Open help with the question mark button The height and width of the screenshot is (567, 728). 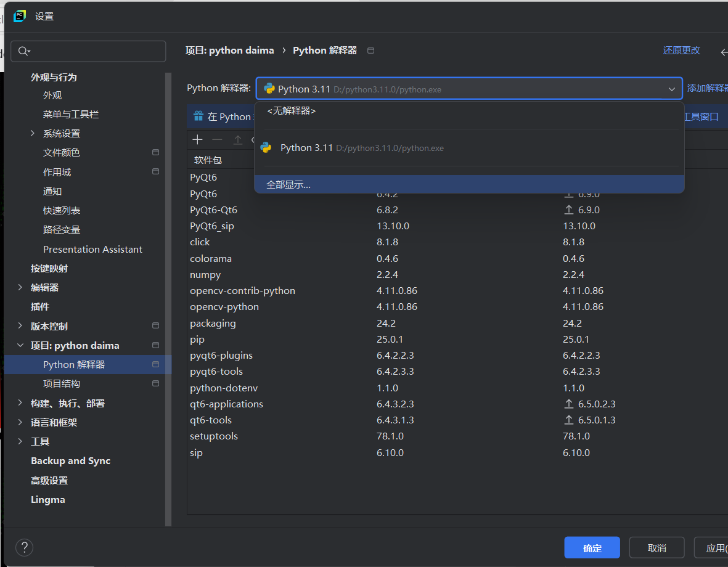(24, 547)
